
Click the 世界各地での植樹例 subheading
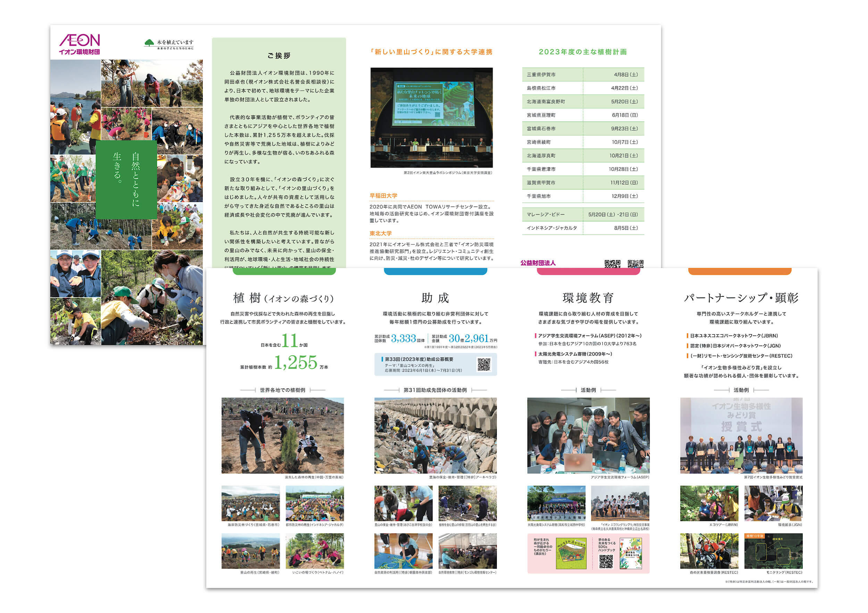[282, 390]
